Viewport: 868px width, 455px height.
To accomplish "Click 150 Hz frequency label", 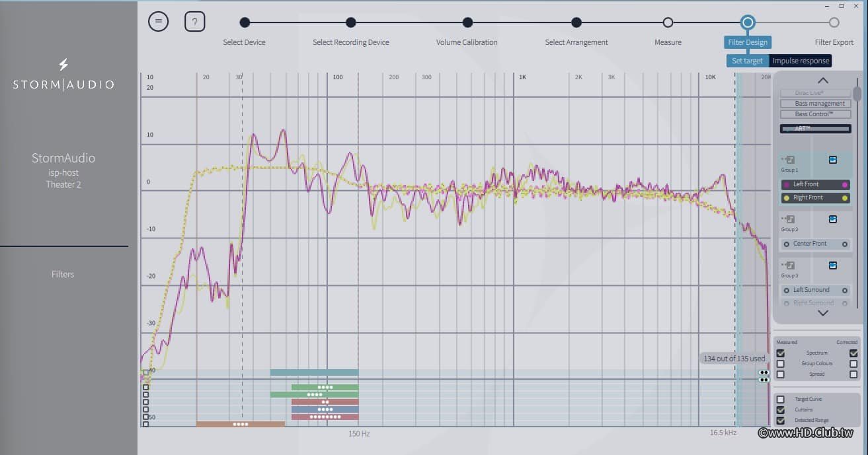I will [x=359, y=434].
